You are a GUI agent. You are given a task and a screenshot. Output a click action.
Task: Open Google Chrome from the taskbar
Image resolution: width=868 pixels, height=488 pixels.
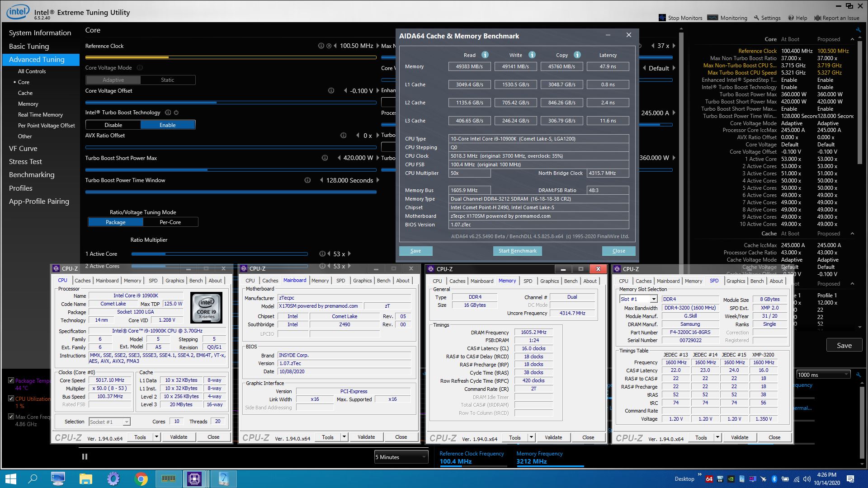[141, 479]
